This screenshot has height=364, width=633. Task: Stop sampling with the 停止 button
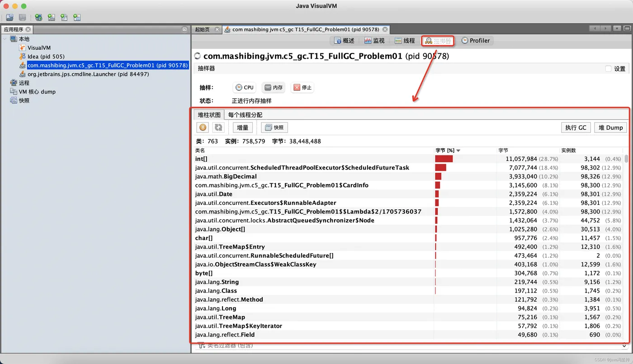click(x=302, y=87)
